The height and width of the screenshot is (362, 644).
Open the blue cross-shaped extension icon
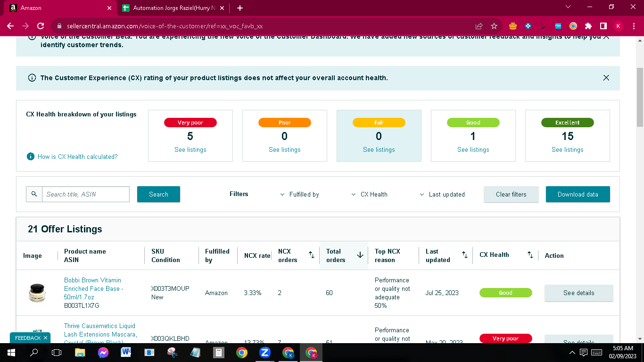[x=528, y=26]
